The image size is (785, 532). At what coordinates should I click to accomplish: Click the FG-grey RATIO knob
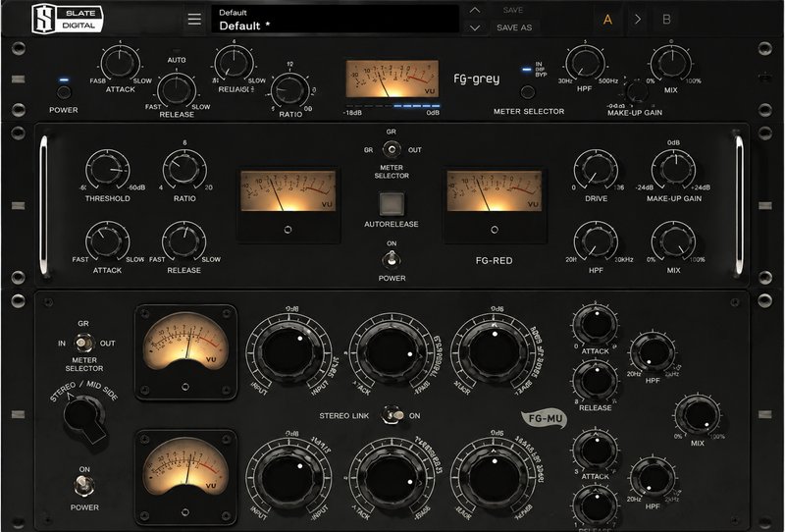pyautogui.click(x=289, y=91)
